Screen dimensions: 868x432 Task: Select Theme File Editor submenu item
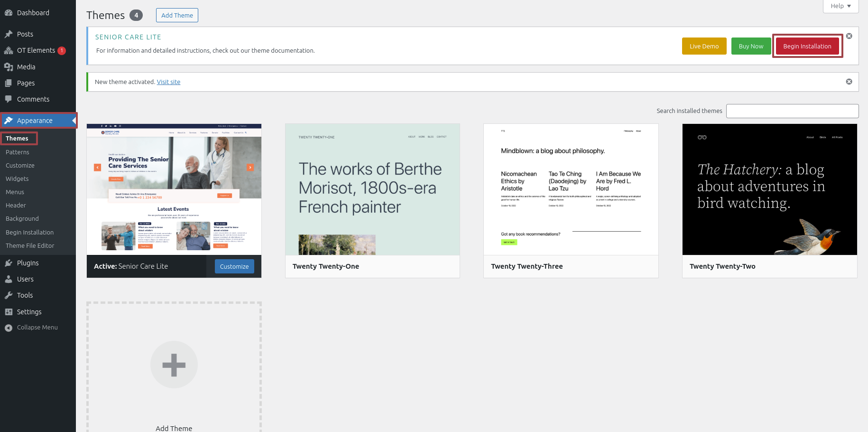point(30,245)
